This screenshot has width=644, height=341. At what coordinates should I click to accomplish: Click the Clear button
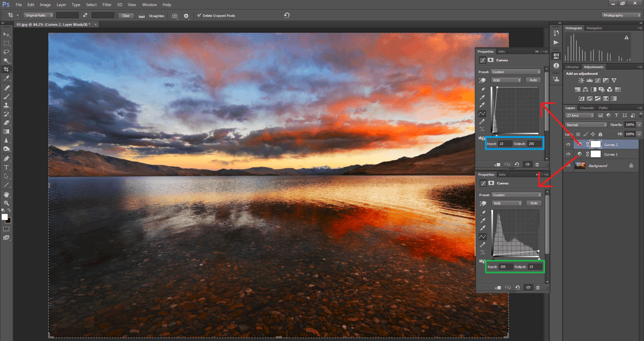tap(126, 15)
